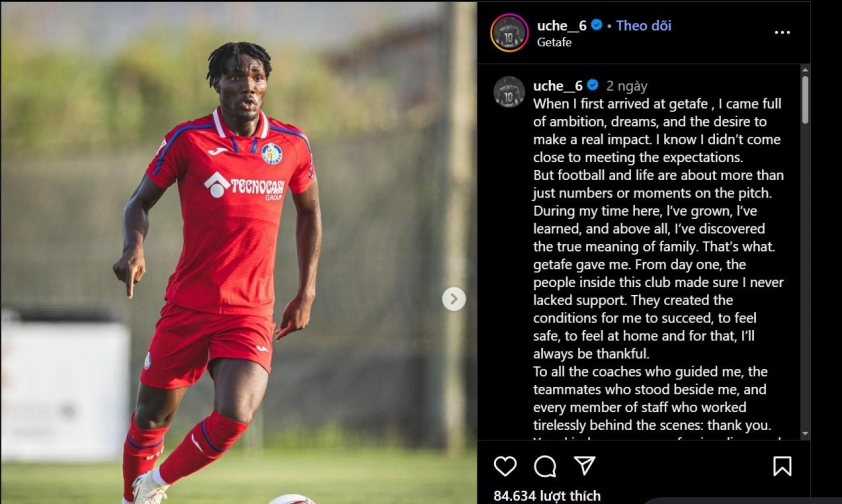Viewport: 842px width, 504px height.
Task: Open the 2 ngày timestamp link
Action: point(626,86)
